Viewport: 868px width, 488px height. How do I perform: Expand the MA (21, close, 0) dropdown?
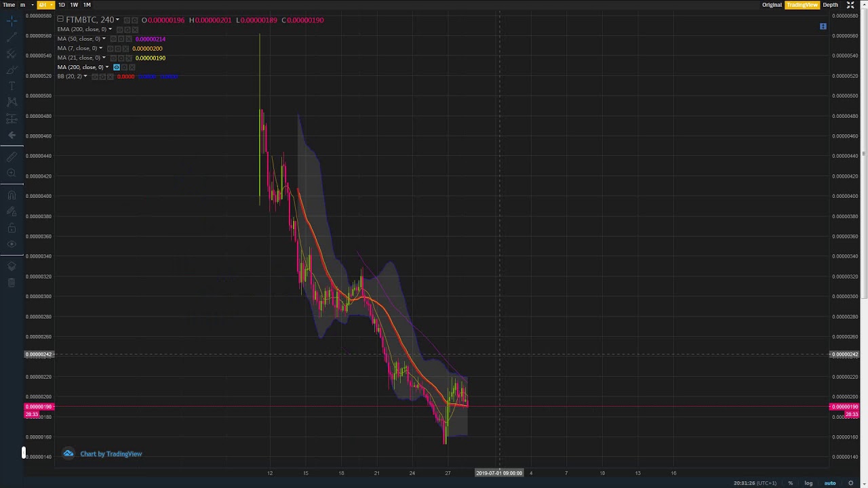pyautogui.click(x=104, y=58)
